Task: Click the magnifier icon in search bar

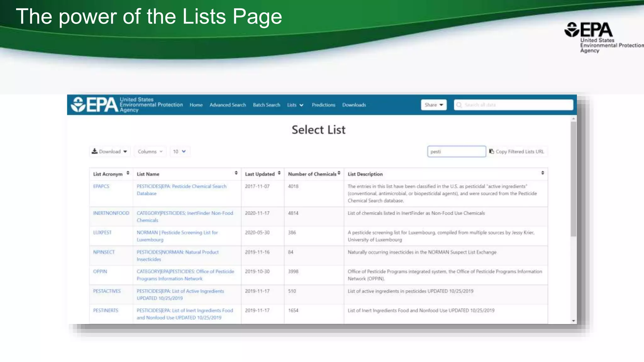Action: 459,105
